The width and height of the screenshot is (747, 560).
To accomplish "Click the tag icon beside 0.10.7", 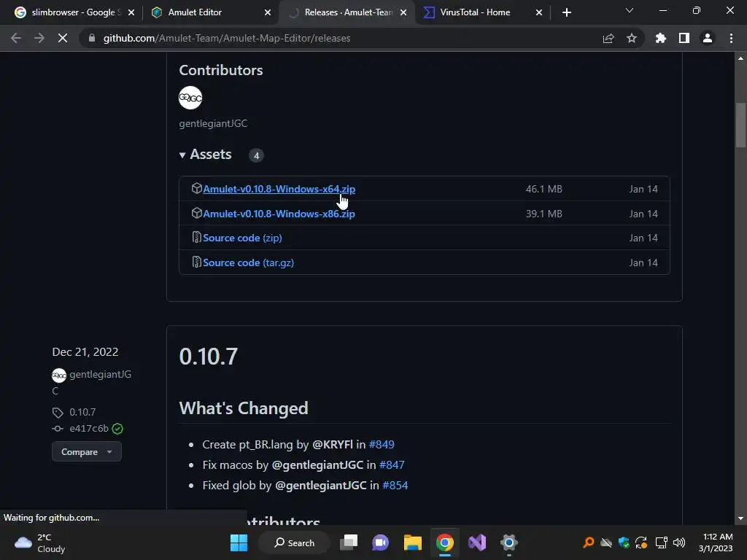I will (58, 413).
